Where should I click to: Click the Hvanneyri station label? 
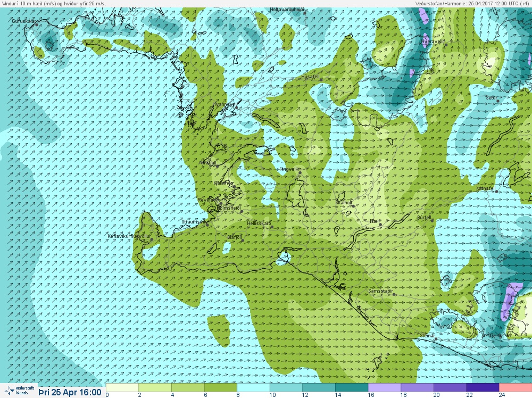[223, 104]
